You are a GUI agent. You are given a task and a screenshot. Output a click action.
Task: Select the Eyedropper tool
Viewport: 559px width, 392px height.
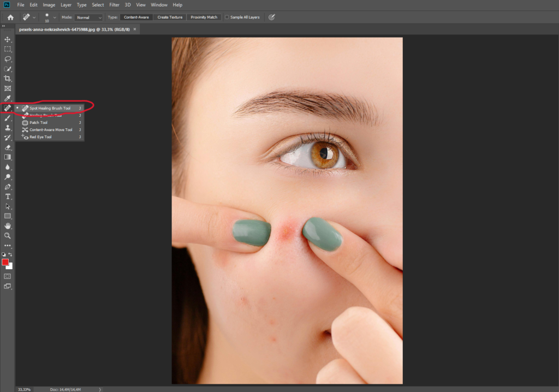[x=8, y=98]
